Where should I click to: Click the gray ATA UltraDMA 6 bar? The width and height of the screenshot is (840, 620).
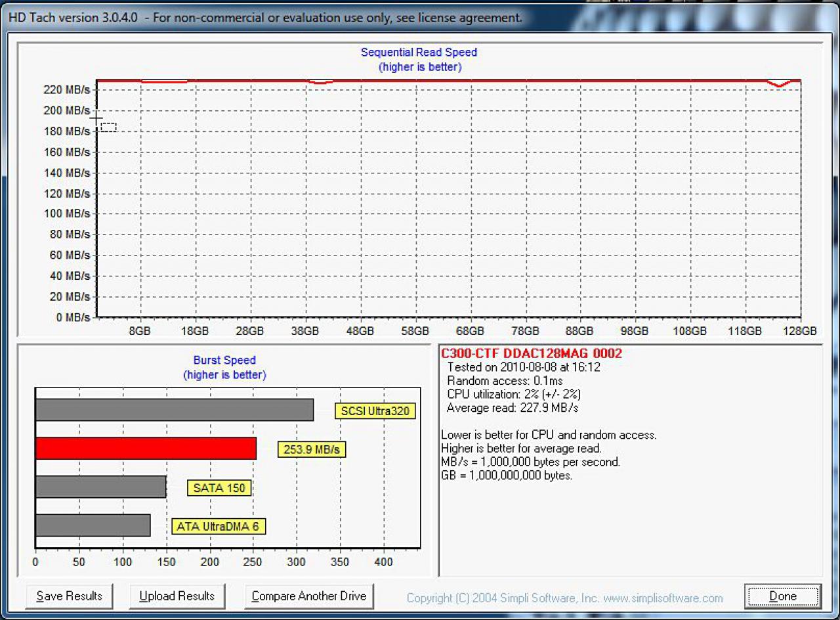click(93, 525)
